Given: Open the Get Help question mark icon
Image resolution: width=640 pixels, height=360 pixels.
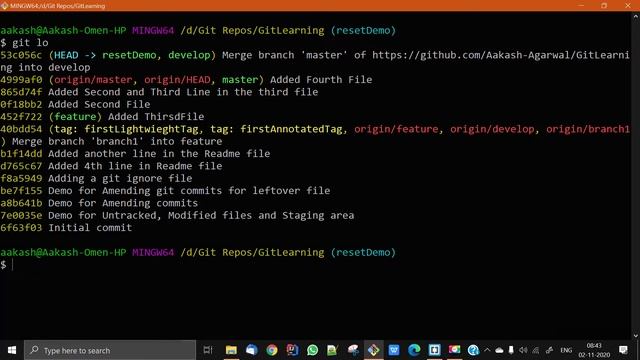Looking at the screenshot, I should 473,350.
